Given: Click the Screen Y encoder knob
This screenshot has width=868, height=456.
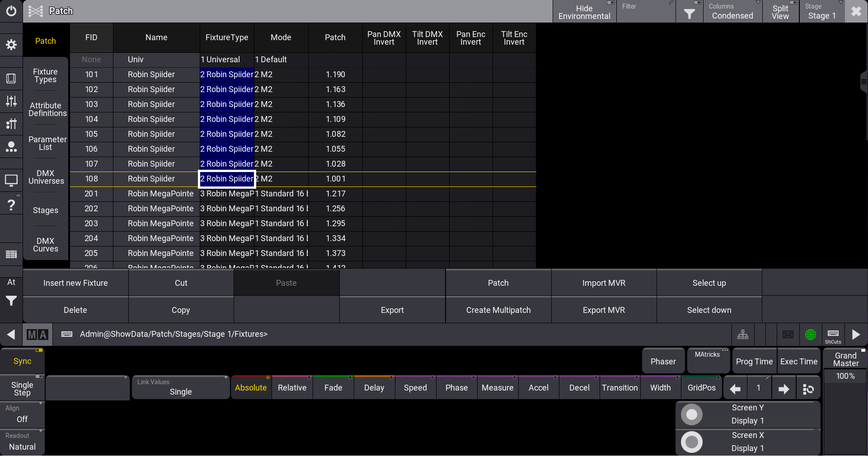Looking at the screenshot, I should pos(692,414).
